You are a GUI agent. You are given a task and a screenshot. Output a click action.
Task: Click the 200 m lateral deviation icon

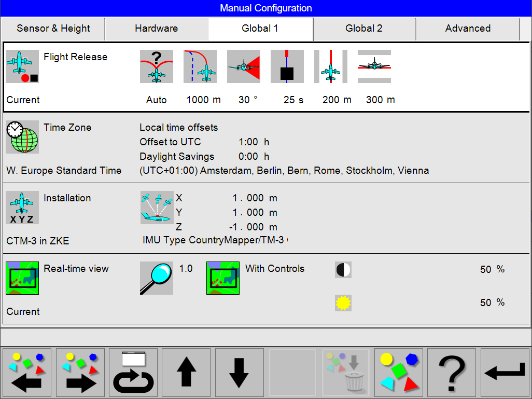(331, 66)
